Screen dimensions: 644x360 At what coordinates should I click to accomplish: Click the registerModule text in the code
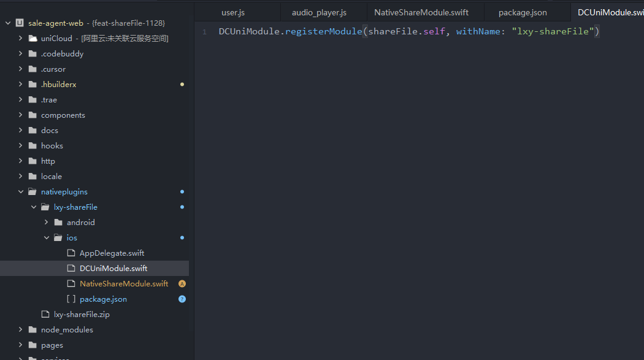(x=324, y=31)
